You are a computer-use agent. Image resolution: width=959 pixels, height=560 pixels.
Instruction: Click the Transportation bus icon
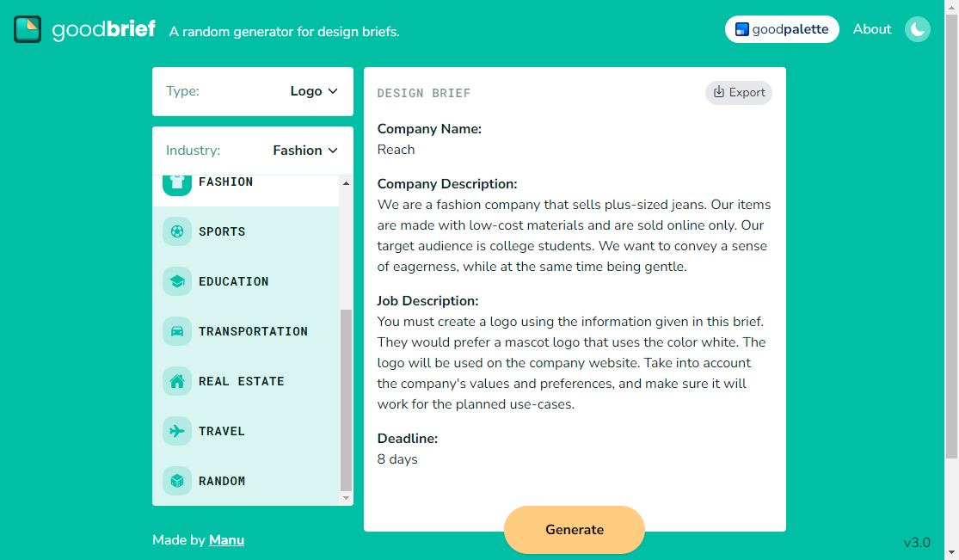pyautogui.click(x=176, y=331)
